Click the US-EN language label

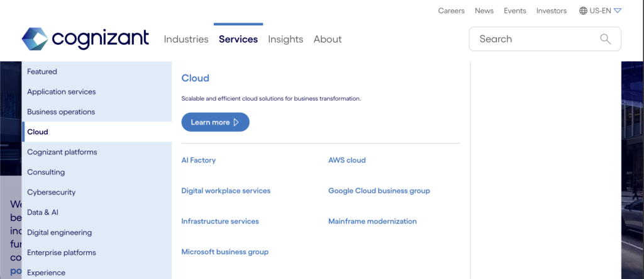click(601, 11)
